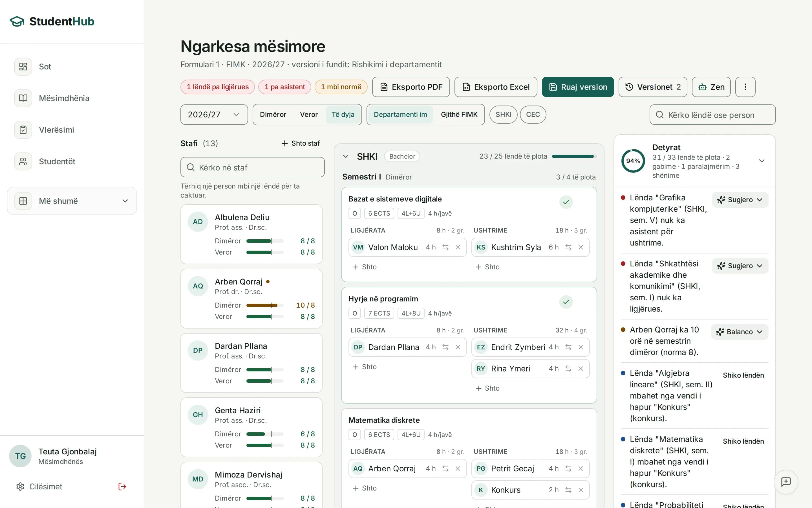Click Arben Qorraj Dimëror load bar
The height and width of the screenshot is (508, 812).
point(265,305)
